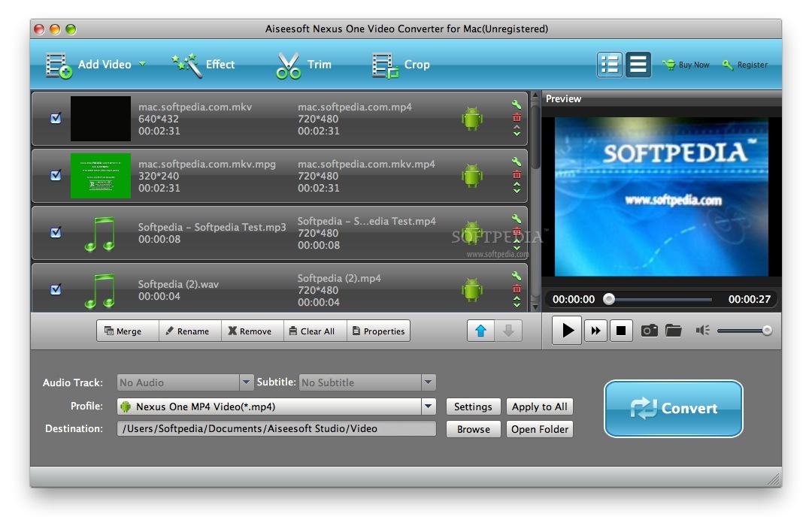Take a snapshot with the camera icon
Viewport: 812px width, 529px height.
650,330
